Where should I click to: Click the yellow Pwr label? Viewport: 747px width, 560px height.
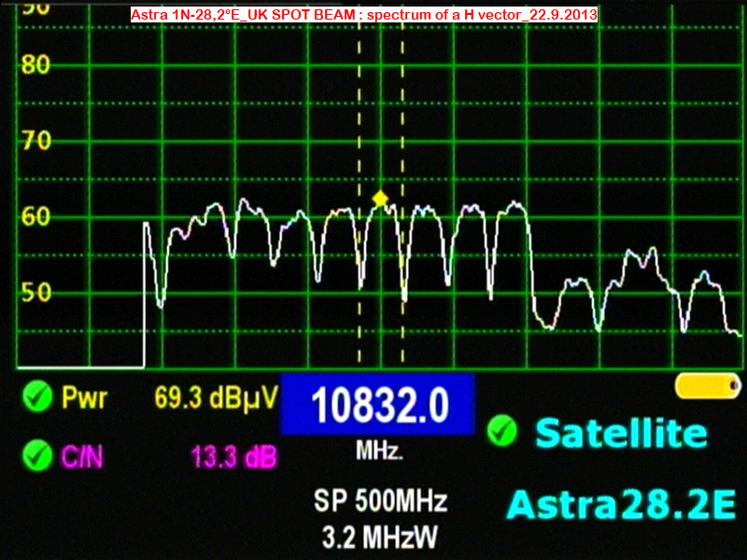click(85, 399)
